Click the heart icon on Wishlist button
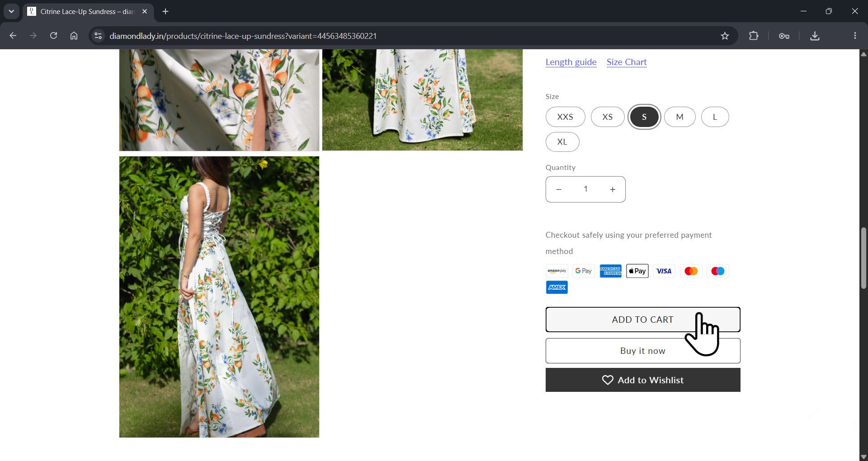Screen dimensions: 868x461 tap(608, 380)
